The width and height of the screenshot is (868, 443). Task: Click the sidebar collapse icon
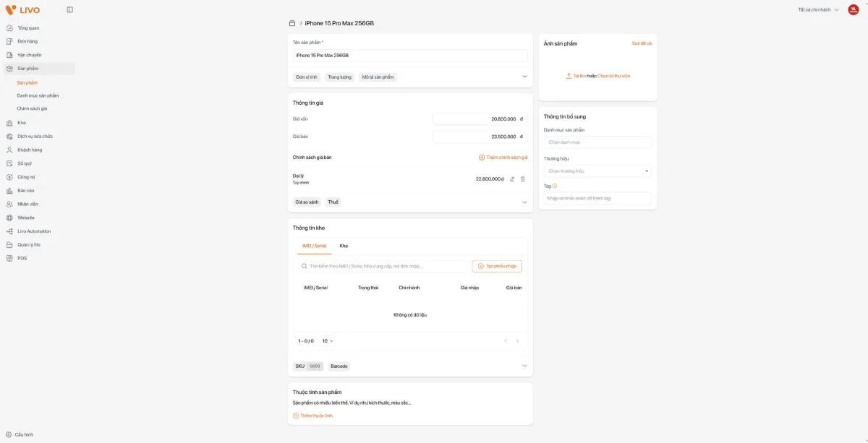click(x=69, y=9)
